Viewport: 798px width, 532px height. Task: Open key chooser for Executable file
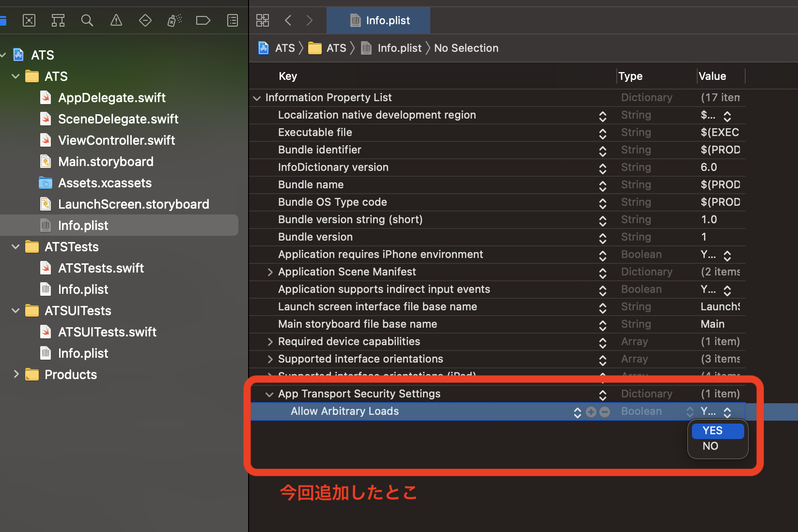(603, 134)
